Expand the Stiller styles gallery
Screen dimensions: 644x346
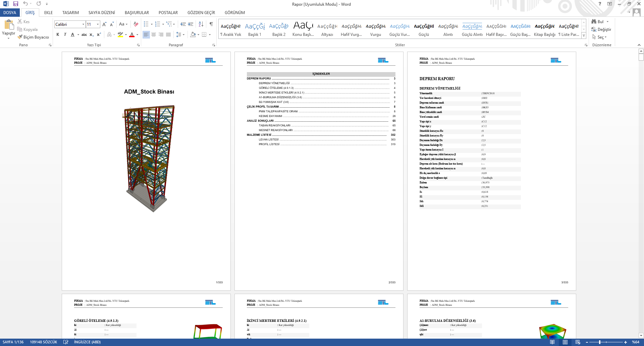coord(584,36)
